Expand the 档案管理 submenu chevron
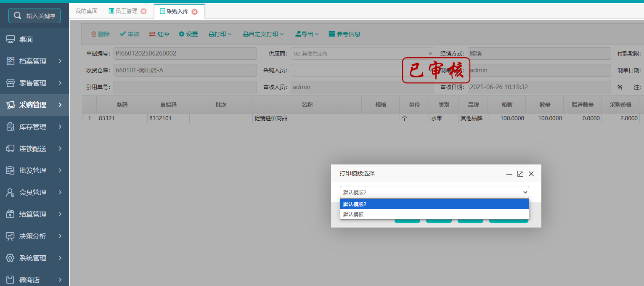 click(60, 61)
